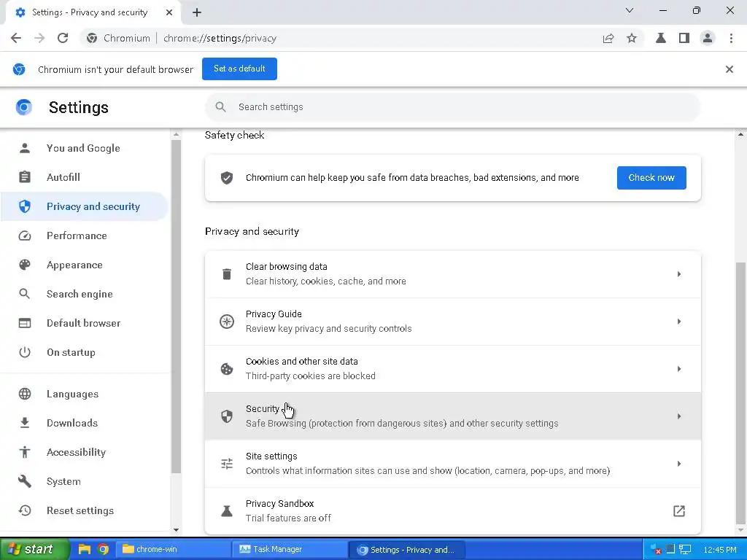Viewport: 747px width, 560px height.
Task: Click the Safety check shield icon
Action: click(x=227, y=178)
